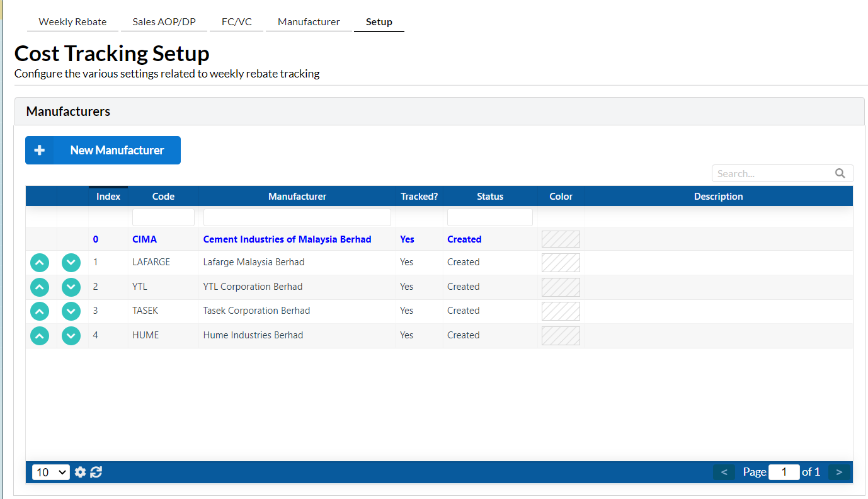Click the Yes tracked value for YTL
This screenshot has height=499, width=868.
click(407, 287)
